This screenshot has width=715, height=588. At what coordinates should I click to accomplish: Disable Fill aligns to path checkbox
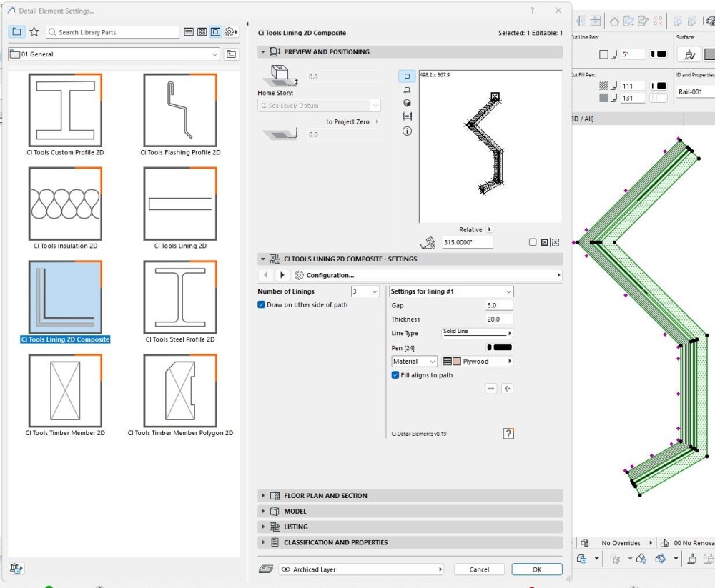point(395,375)
